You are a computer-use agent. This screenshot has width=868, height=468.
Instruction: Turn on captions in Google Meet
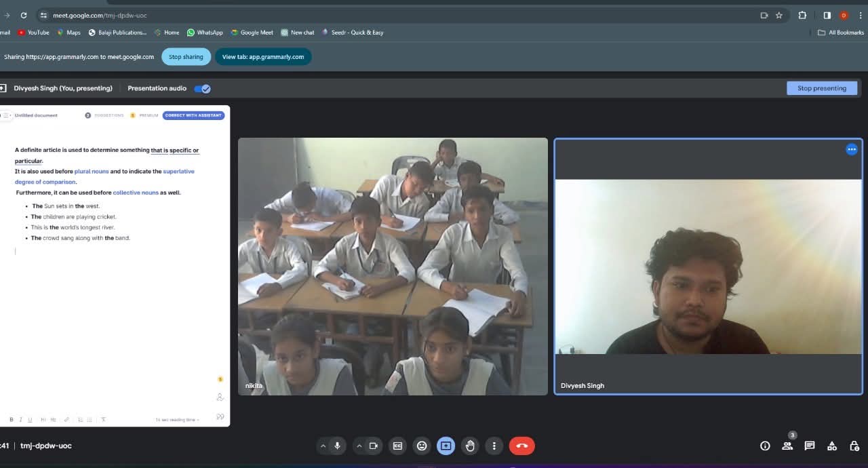(397, 446)
